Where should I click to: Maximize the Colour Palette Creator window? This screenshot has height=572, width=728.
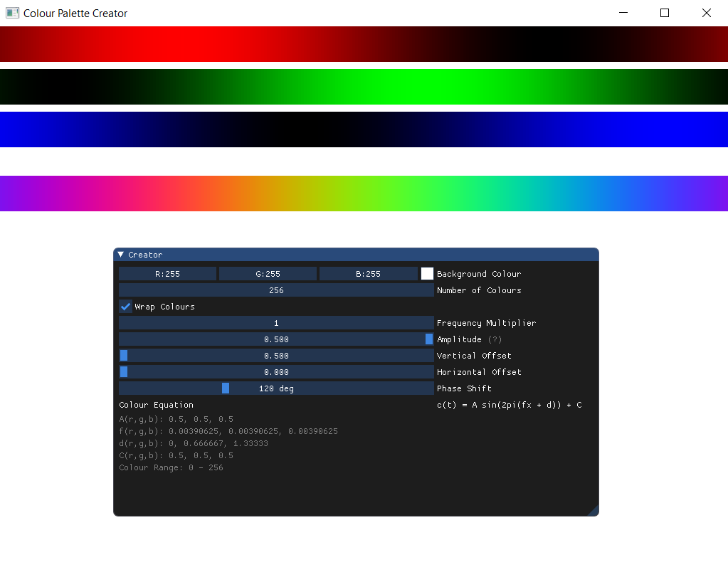pos(665,13)
